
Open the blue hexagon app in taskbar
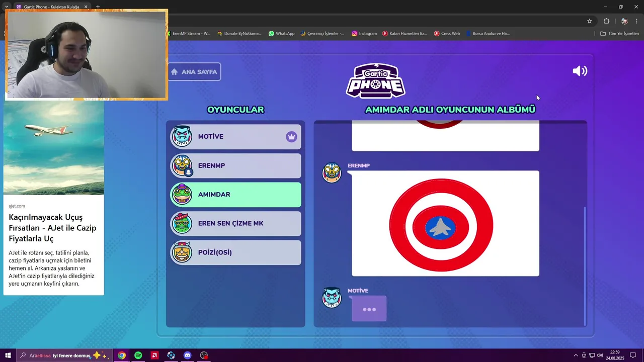pyautogui.click(x=171, y=355)
